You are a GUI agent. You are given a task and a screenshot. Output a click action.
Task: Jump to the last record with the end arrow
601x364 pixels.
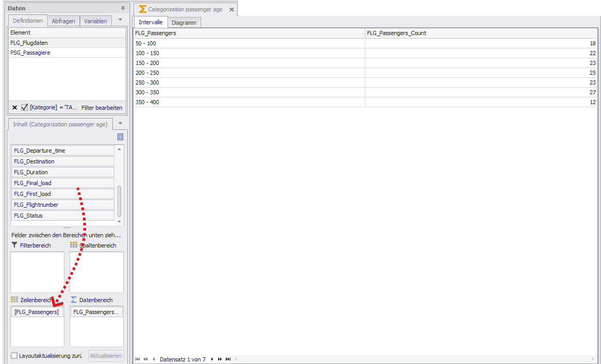coord(227,358)
